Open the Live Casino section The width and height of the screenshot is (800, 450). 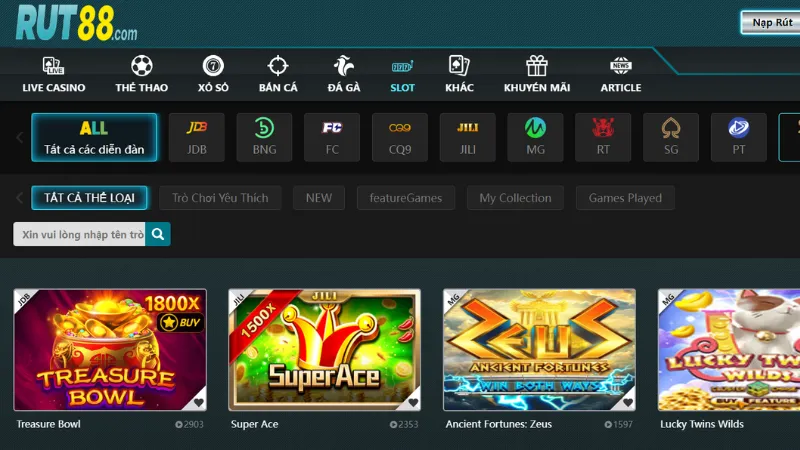[54, 75]
